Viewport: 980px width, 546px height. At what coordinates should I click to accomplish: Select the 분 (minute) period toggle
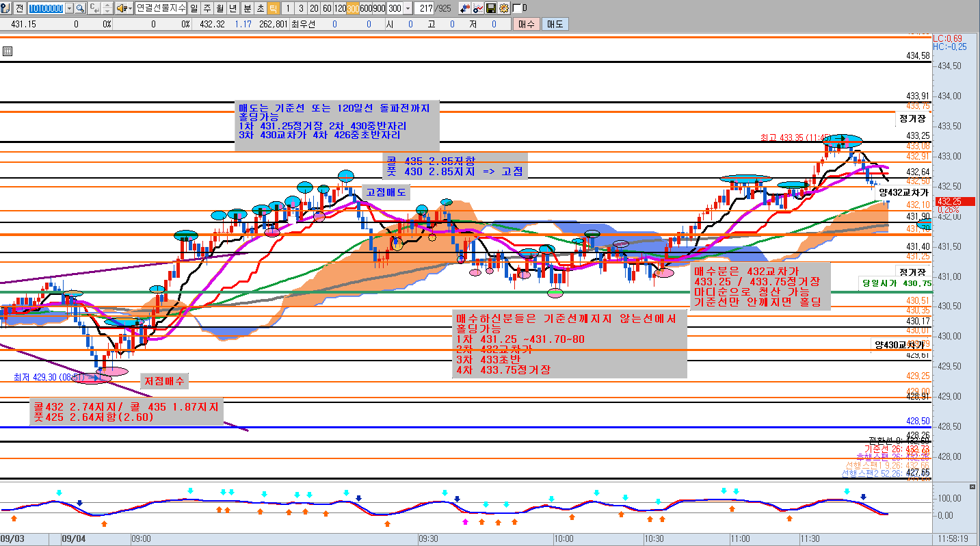coord(247,8)
